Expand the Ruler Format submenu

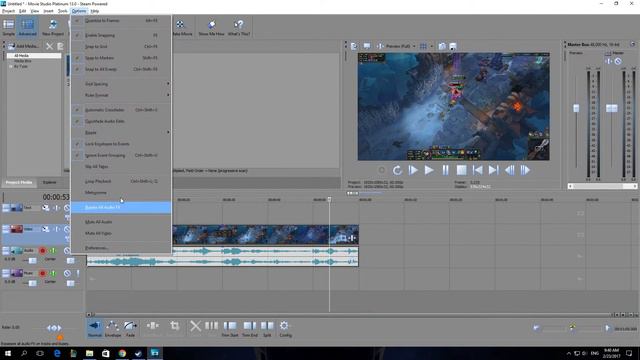click(121, 95)
